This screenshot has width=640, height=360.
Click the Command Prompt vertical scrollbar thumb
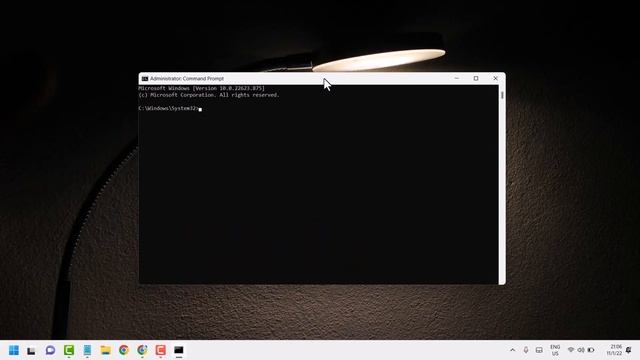pos(502,95)
